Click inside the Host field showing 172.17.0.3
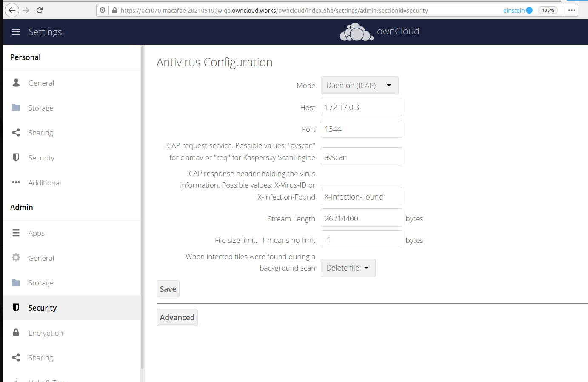 tap(361, 107)
